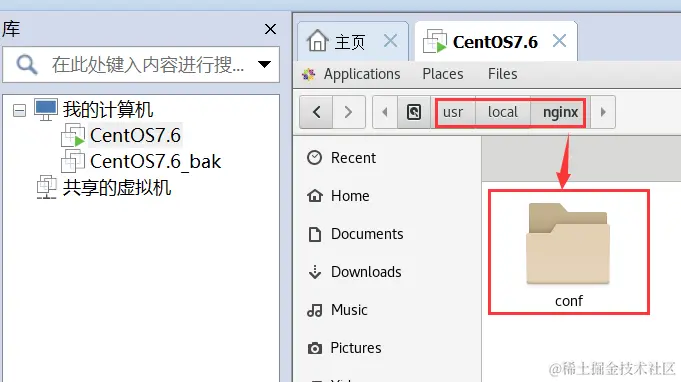Viewport: 681px width, 382px height.
Task: Open the Places menu
Action: pyautogui.click(x=443, y=74)
